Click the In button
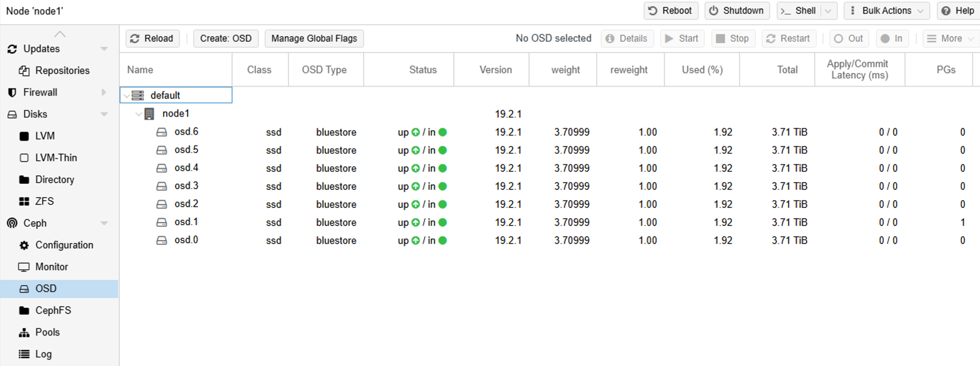Viewport: 980px width, 366px height. 892,38
